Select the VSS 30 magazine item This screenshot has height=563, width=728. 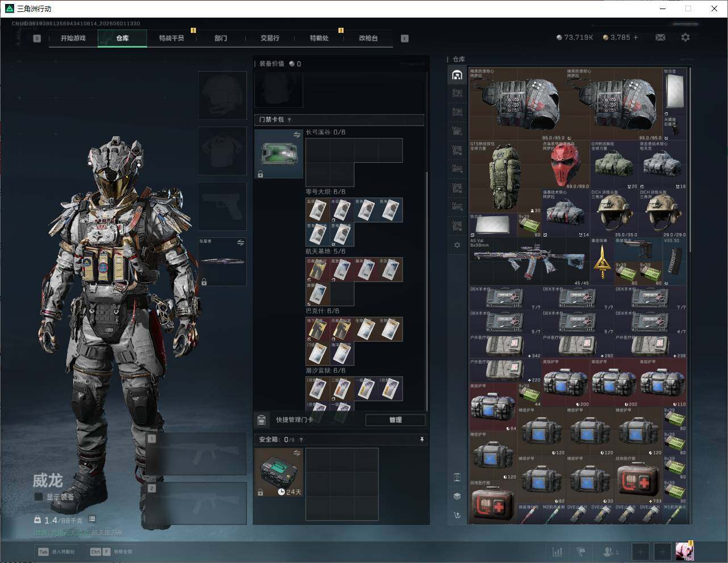tap(675, 262)
